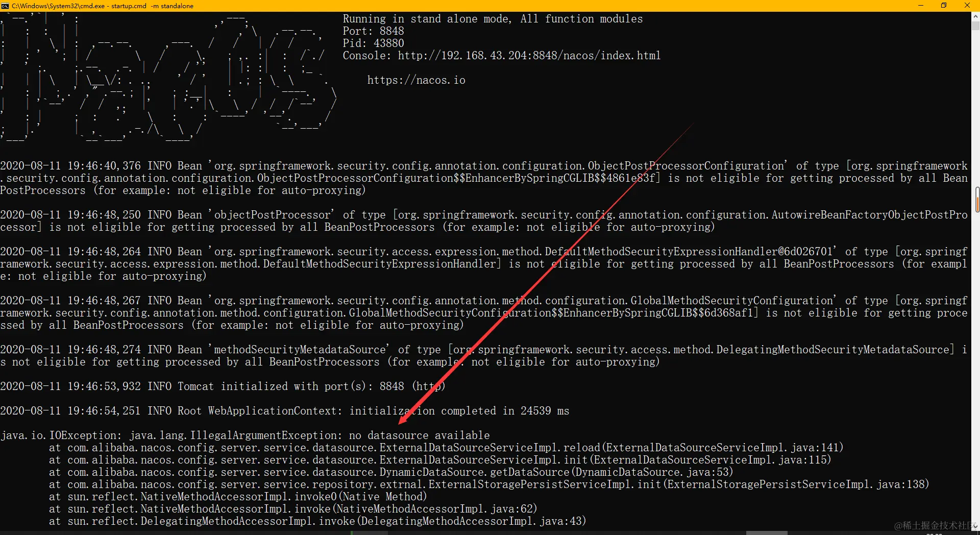Click the scroll up arrow of console scrollbar
This screenshot has height=535, width=980.
tap(975, 16)
